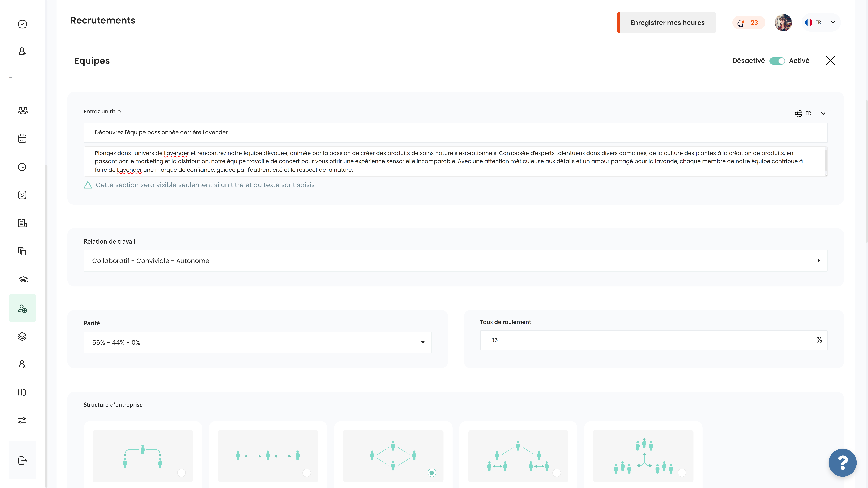Expand the Relation de travail dropdown
Viewport: 868px width, 488px height.
click(x=456, y=261)
